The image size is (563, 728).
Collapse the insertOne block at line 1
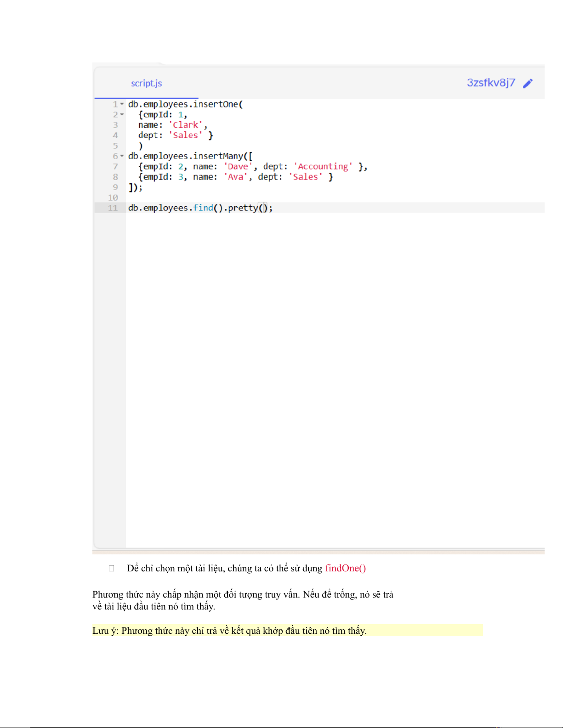pos(122,104)
